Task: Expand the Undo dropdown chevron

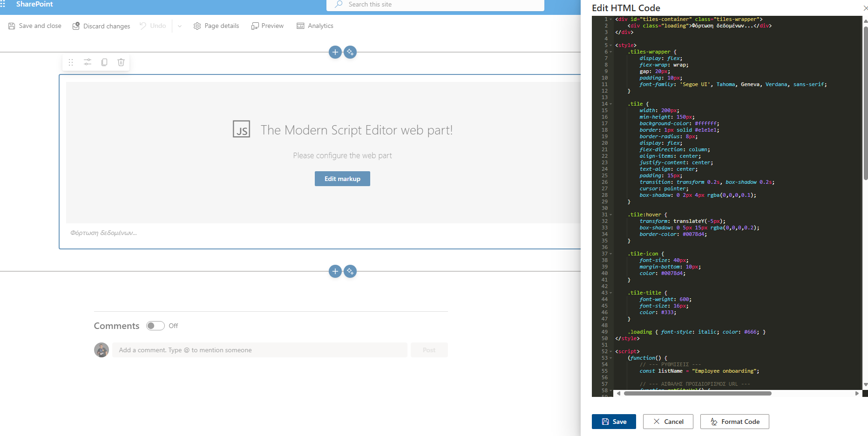Action: coord(180,26)
